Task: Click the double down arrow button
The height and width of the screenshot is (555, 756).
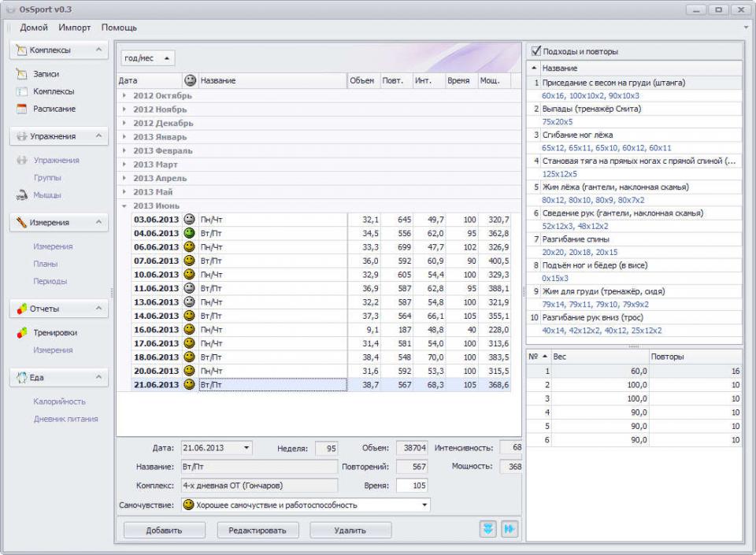Action: (488, 530)
